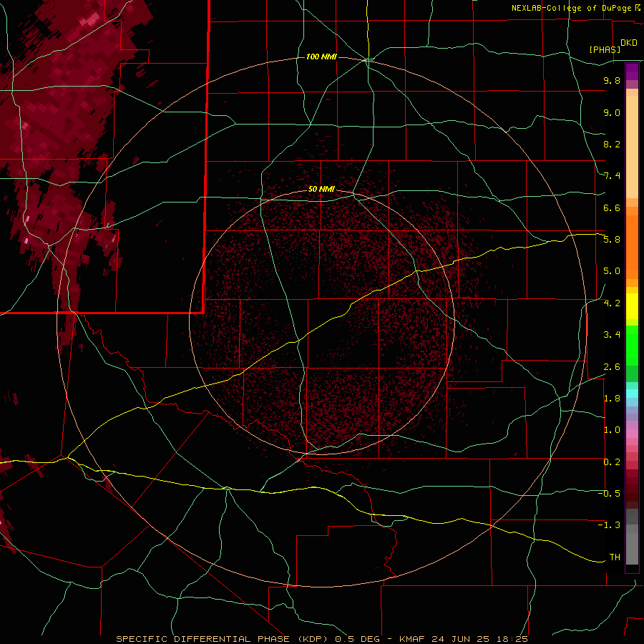Click the DKD label above the color scale

(x=629, y=43)
